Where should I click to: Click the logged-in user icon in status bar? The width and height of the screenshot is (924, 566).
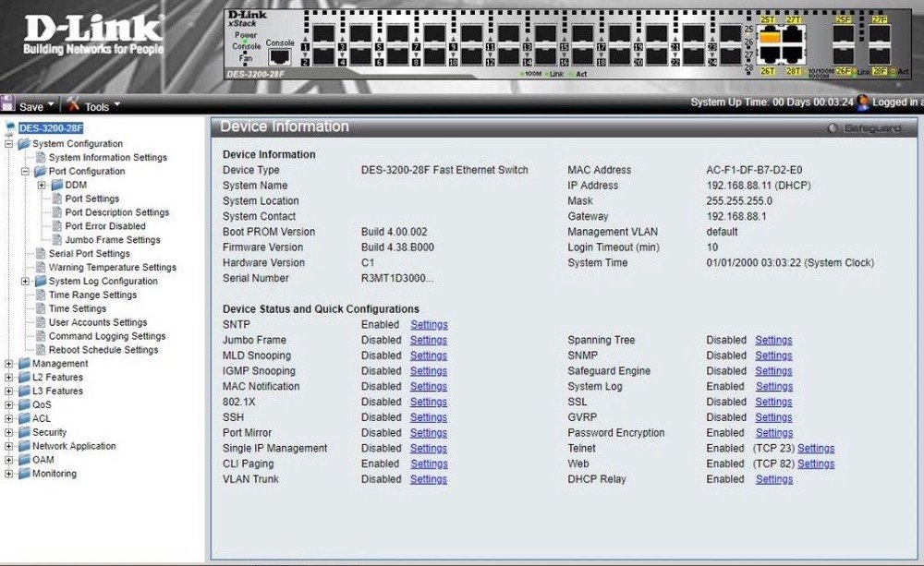tap(863, 102)
